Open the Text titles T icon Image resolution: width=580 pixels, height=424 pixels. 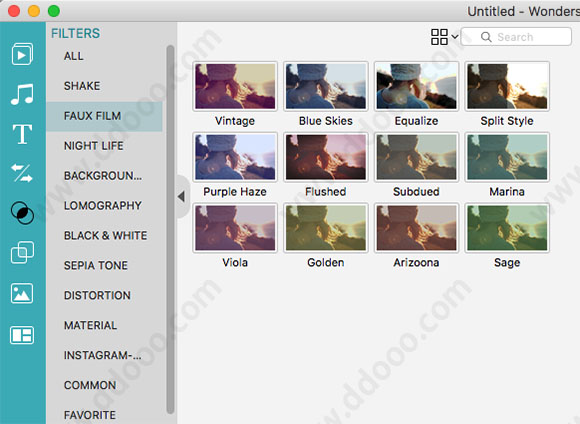tap(22, 134)
